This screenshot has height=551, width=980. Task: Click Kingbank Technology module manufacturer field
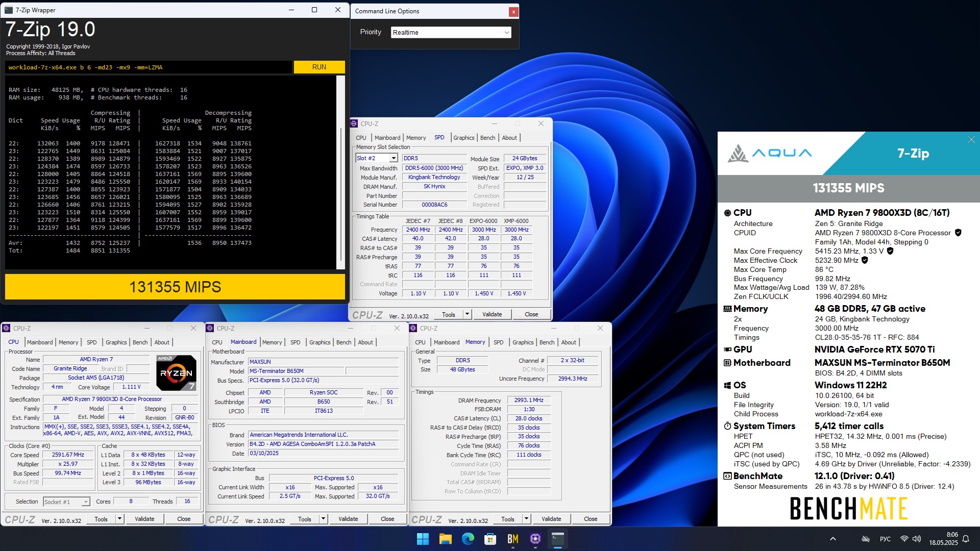(434, 177)
